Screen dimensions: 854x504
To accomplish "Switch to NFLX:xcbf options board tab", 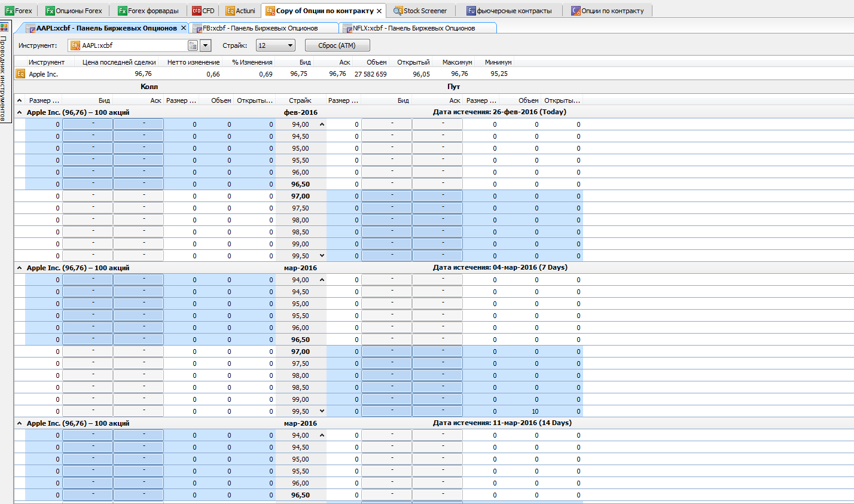I will click(417, 28).
